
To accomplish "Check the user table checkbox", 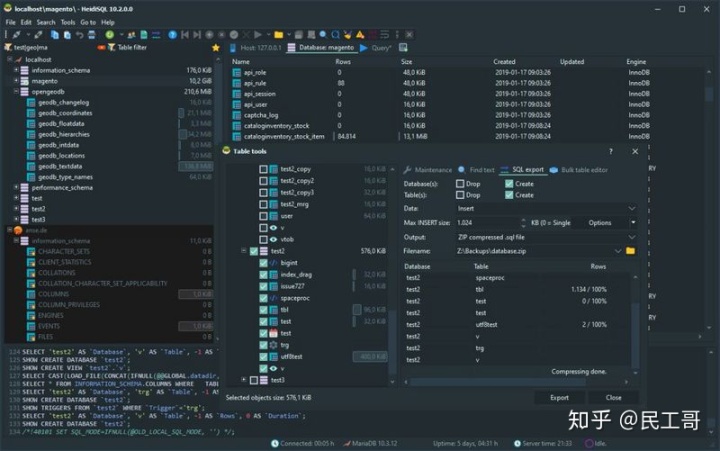I will [264, 216].
